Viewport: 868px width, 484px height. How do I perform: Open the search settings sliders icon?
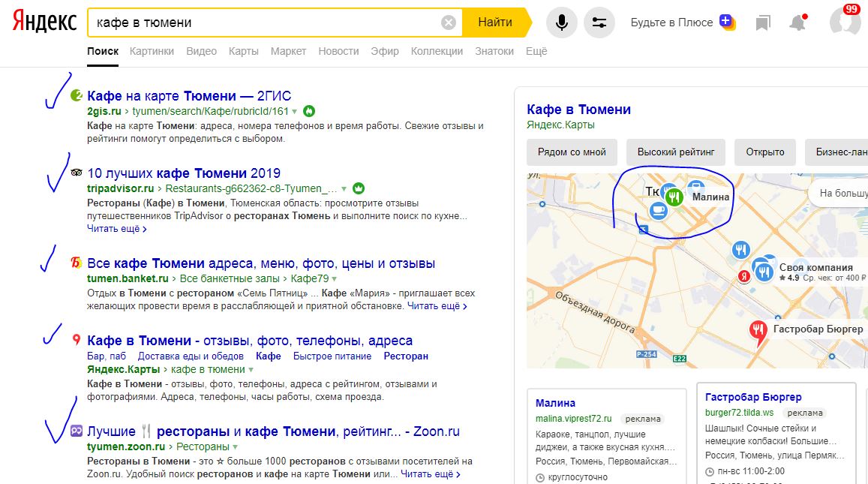pyautogui.click(x=599, y=23)
